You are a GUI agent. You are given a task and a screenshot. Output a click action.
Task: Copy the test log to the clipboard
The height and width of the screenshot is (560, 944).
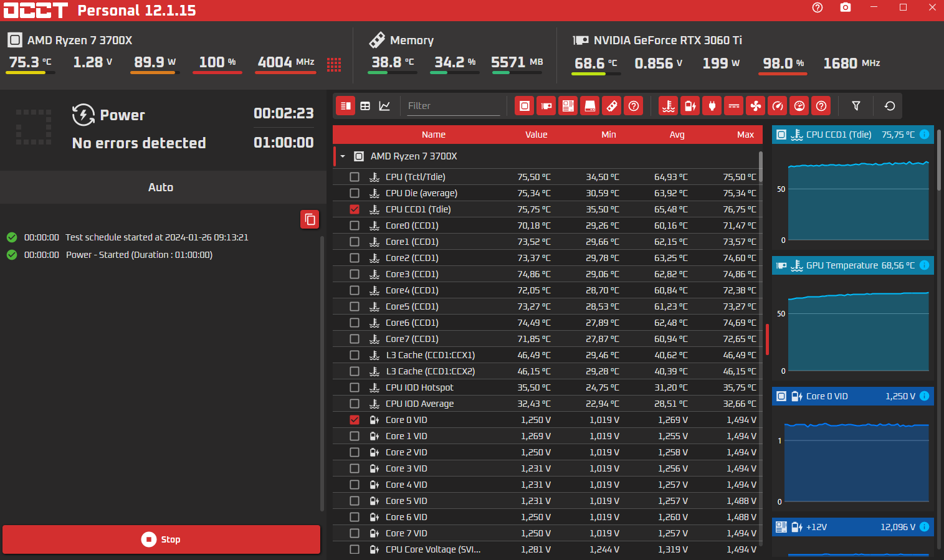[310, 219]
